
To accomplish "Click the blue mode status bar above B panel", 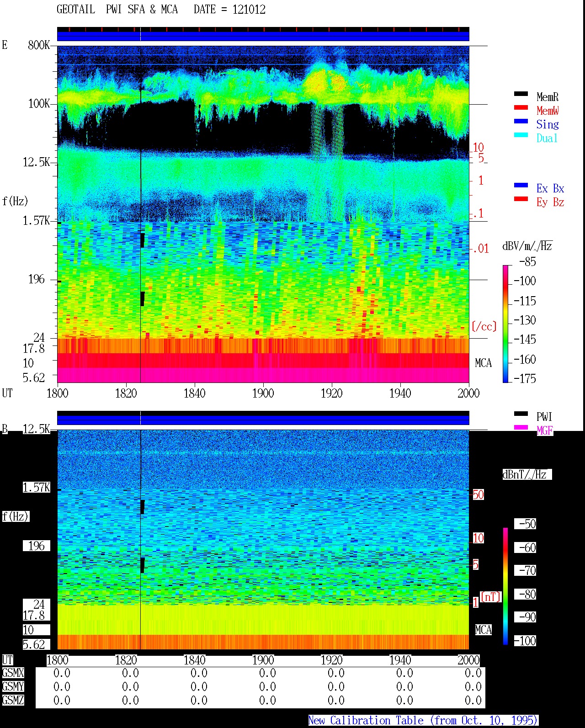I will click(x=263, y=420).
